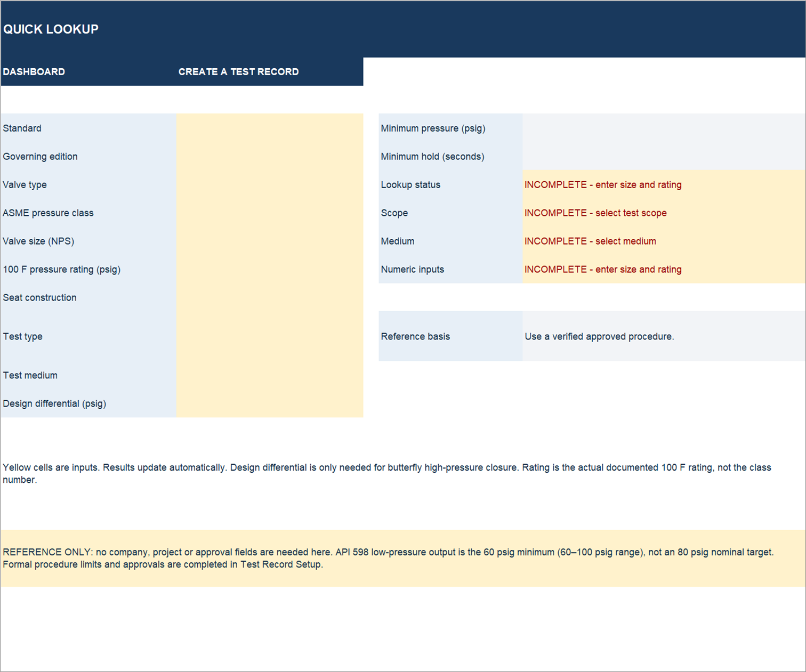Select the Governing edition input cell

click(x=270, y=156)
